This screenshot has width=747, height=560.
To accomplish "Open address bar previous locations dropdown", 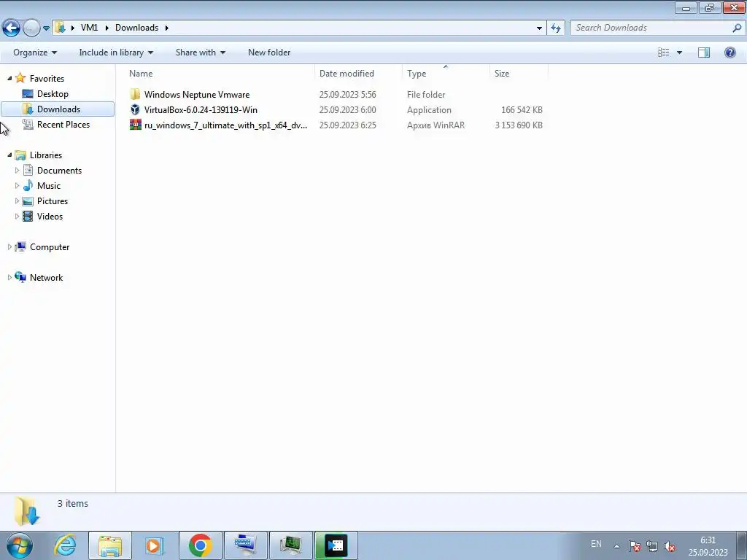I will (539, 28).
